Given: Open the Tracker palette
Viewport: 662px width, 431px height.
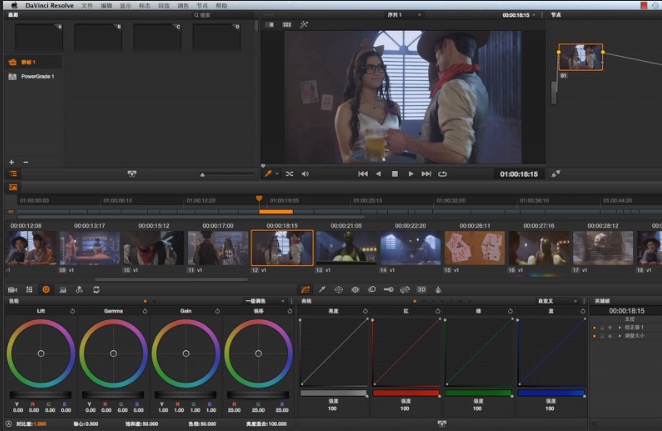Looking at the screenshot, I should coord(355,290).
